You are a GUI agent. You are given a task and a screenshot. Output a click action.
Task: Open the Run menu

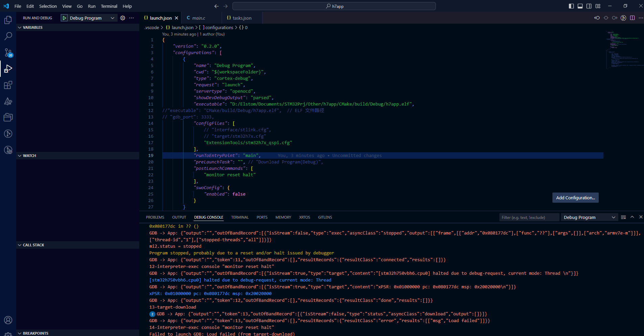[92, 6]
